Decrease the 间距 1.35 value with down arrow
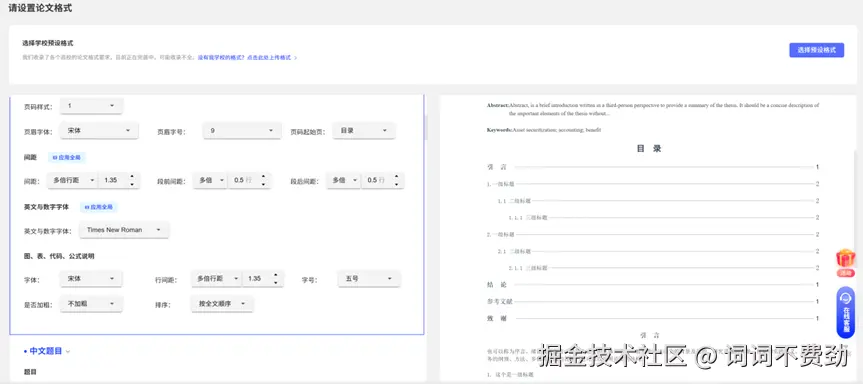863x384 pixels. tap(132, 184)
